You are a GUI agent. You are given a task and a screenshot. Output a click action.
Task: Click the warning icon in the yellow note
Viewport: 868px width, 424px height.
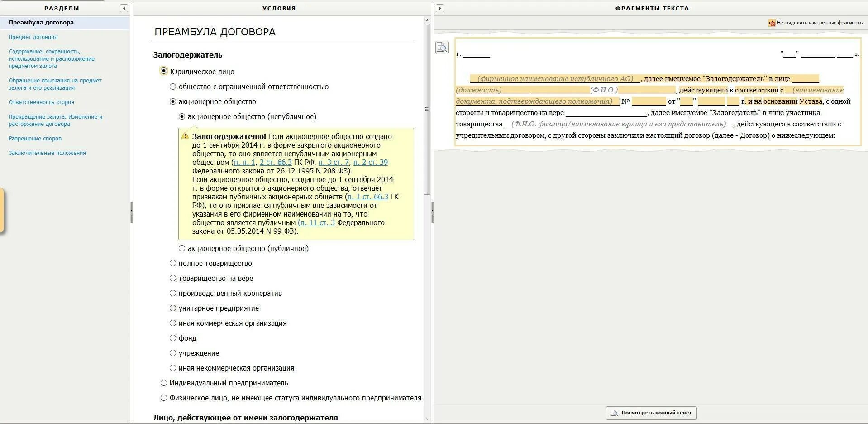tap(185, 136)
